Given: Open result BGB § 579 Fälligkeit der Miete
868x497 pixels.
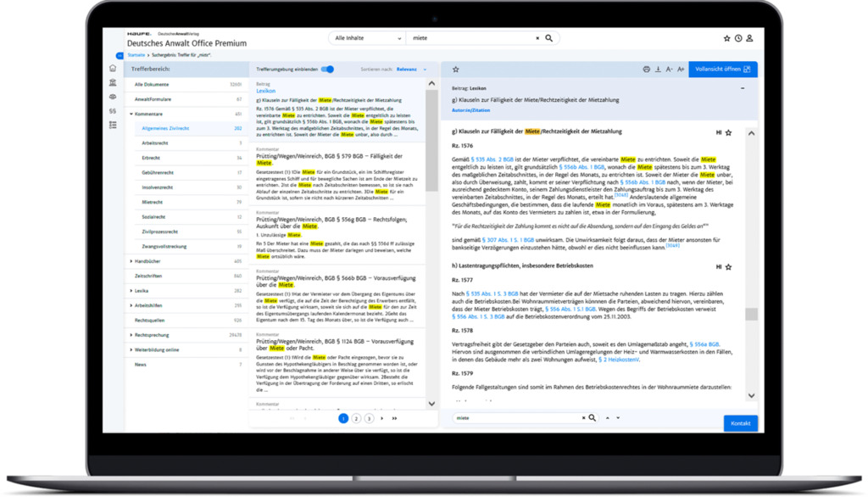Looking at the screenshot, I should coord(329,159).
